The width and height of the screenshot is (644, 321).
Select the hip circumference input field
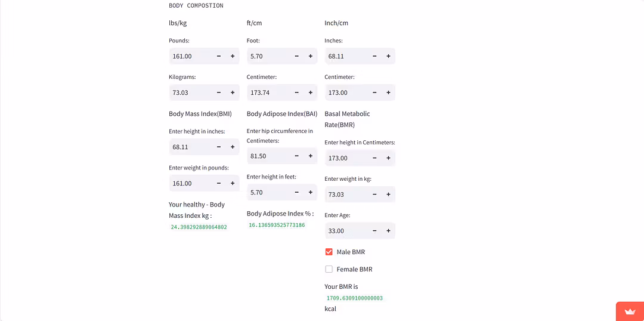(x=267, y=156)
